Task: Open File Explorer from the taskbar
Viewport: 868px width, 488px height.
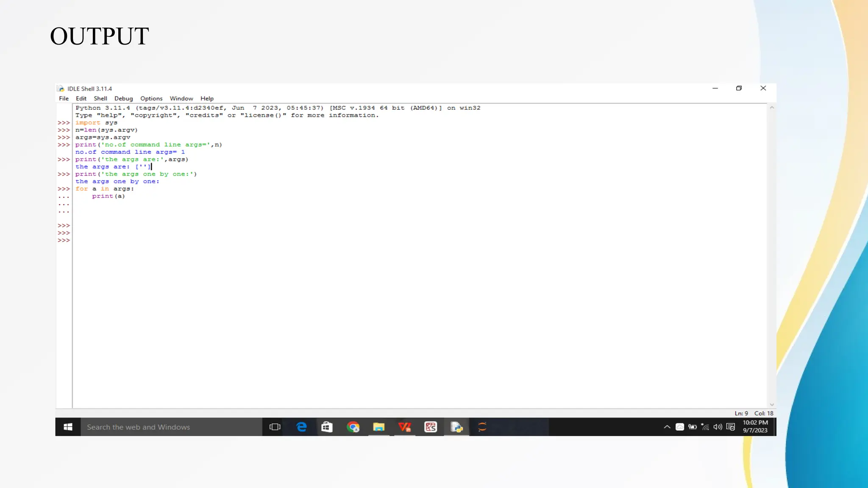Action: click(x=379, y=427)
